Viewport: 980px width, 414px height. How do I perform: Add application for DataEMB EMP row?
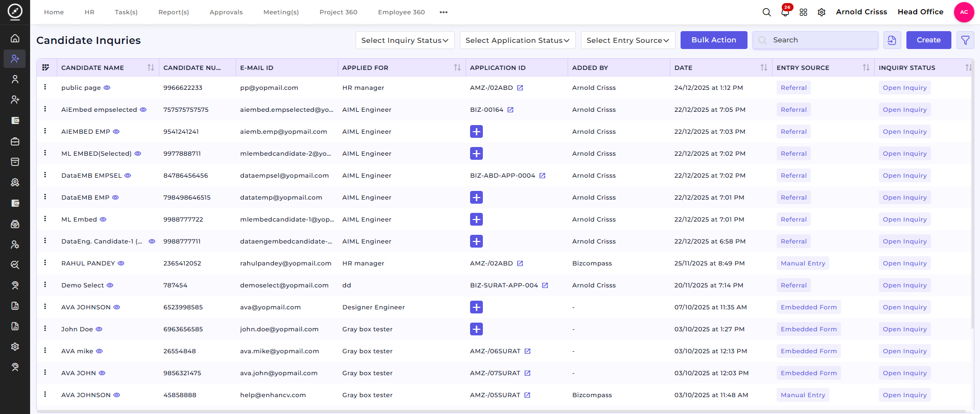click(x=476, y=198)
